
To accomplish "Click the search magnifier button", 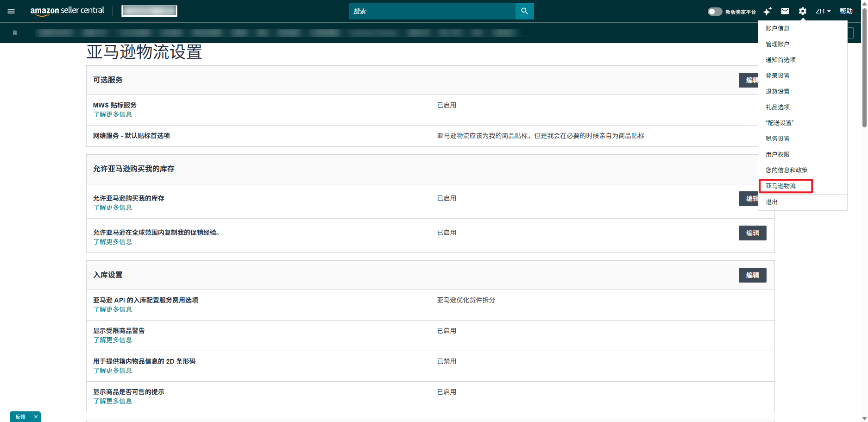I will point(524,11).
